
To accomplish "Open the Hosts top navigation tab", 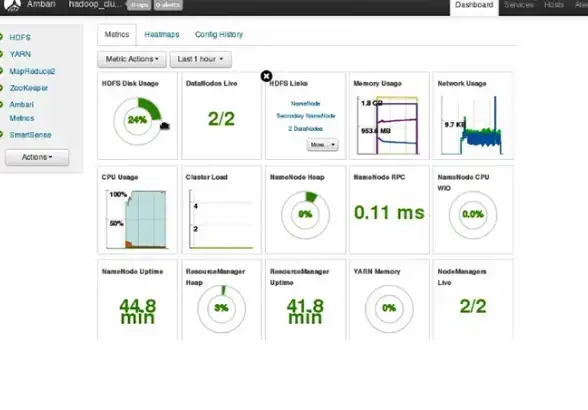I will 554,5.
